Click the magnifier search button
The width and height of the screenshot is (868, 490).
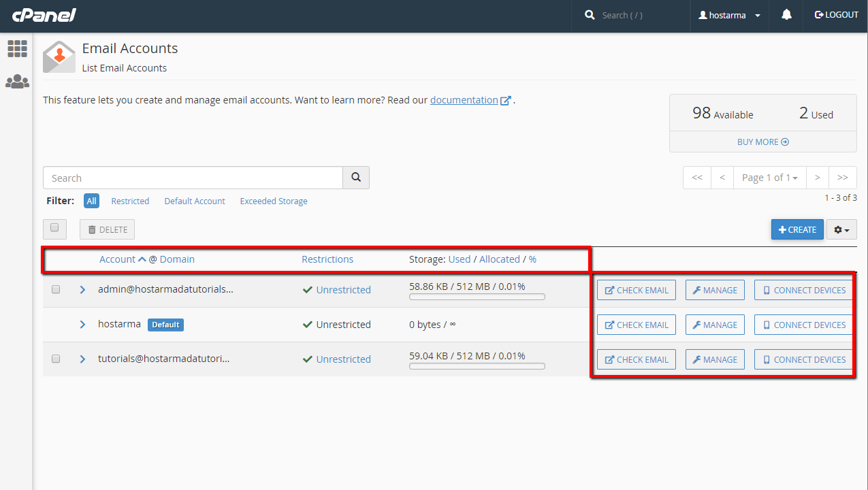point(356,178)
